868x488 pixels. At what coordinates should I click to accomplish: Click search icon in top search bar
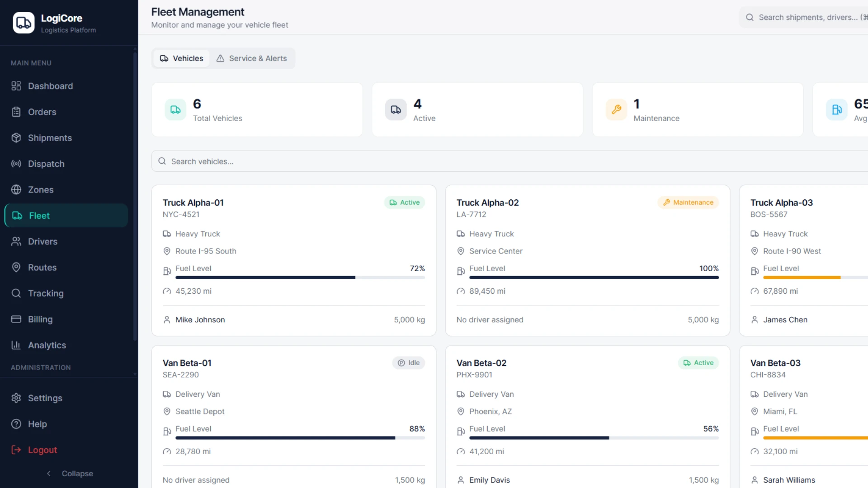click(x=750, y=17)
